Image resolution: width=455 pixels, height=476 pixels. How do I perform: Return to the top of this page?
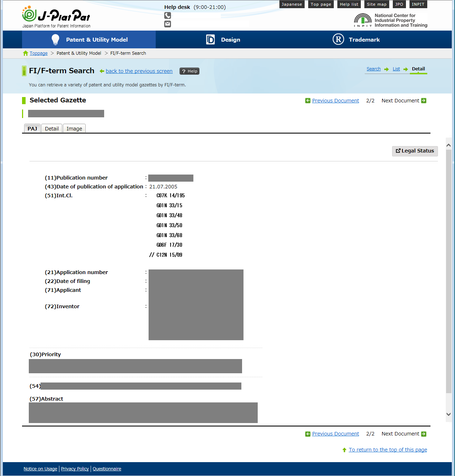click(387, 450)
